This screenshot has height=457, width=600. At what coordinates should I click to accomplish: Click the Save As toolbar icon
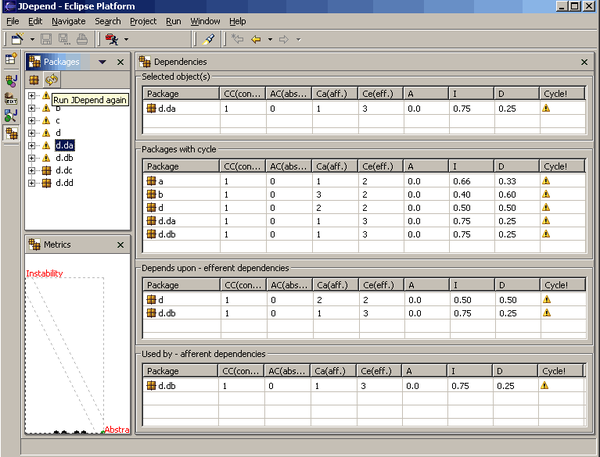click(64, 39)
